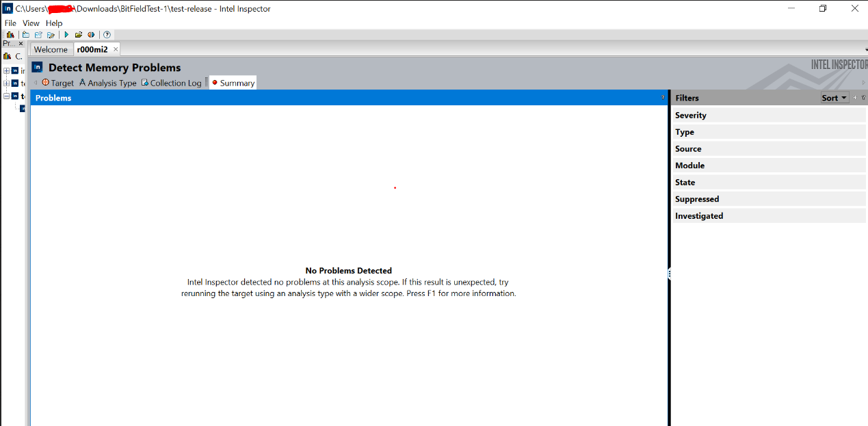Close the r000mi2 result tab
Image resolution: width=868 pixels, height=426 pixels.
[x=114, y=49]
